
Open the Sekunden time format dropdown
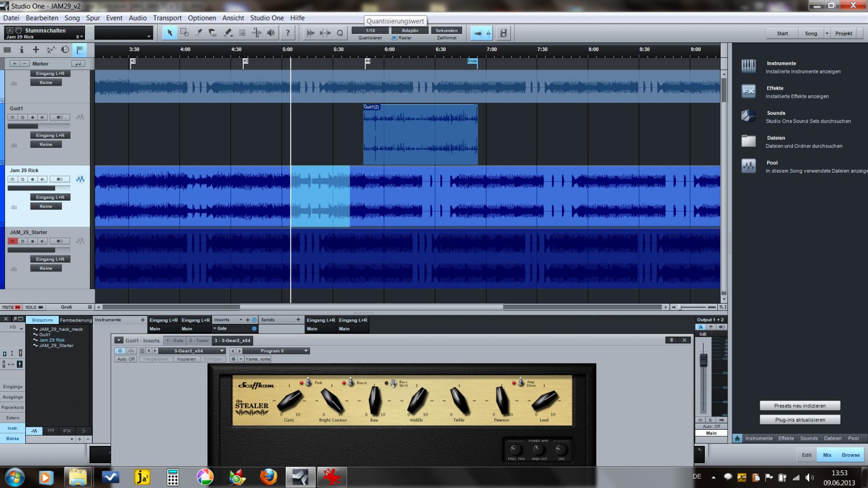coord(446,30)
